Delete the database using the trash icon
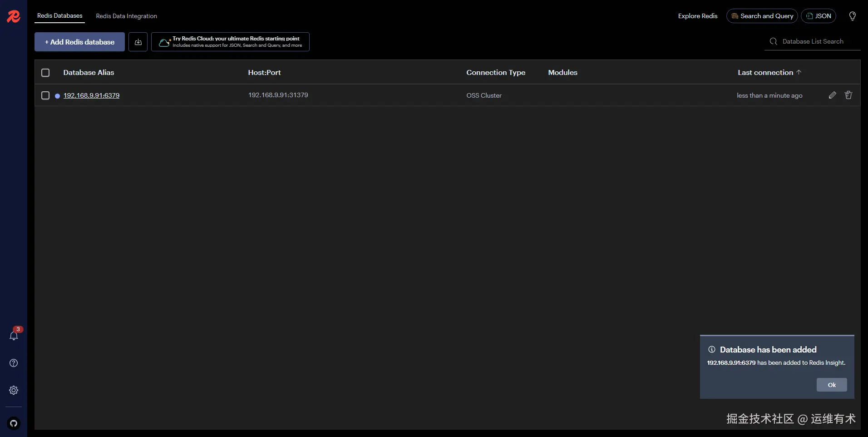 point(848,95)
